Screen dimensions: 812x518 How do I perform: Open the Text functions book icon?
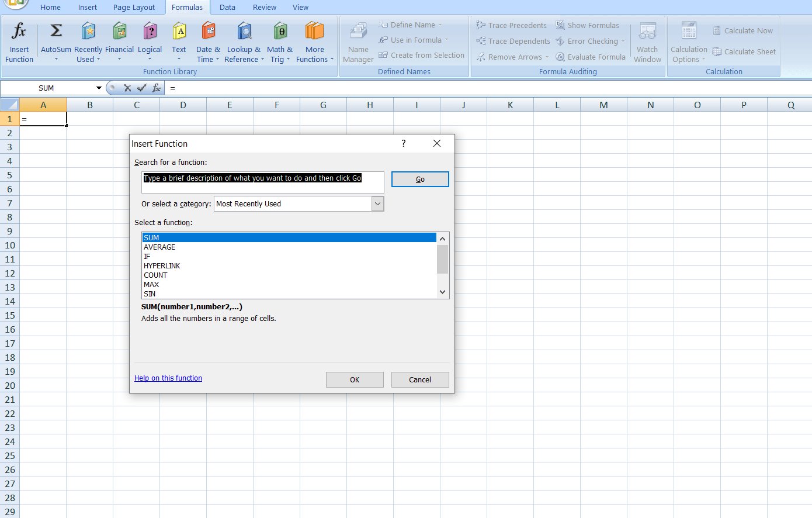tap(179, 31)
